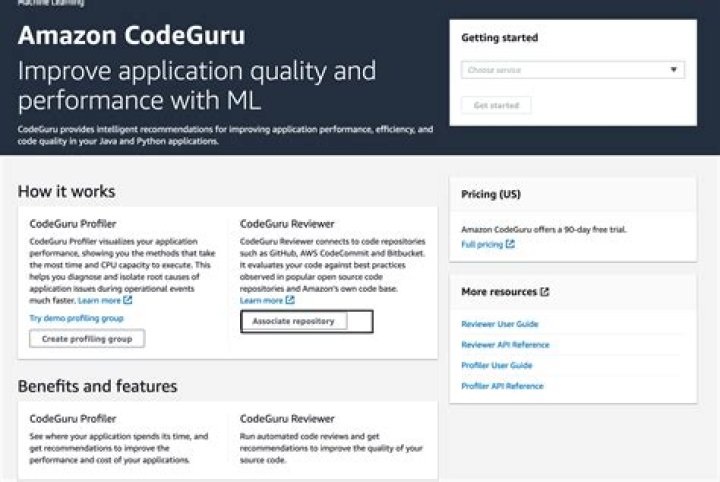
Task: Click external link icon beside Profiler Learn more
Action: pos(128,300)
